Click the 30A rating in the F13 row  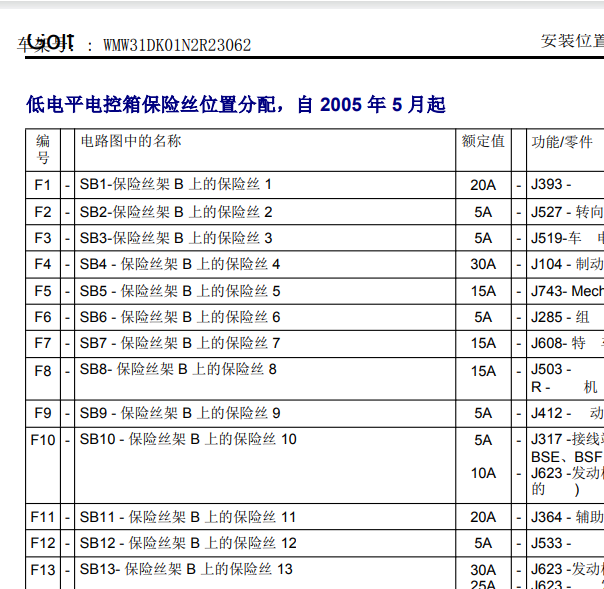point(483,570)
